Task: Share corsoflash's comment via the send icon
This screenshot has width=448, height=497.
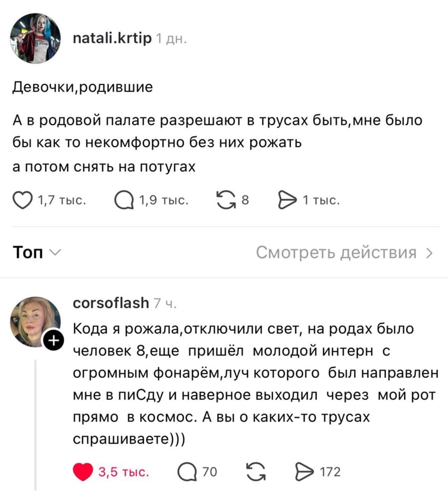Action: tap(305, 471)
